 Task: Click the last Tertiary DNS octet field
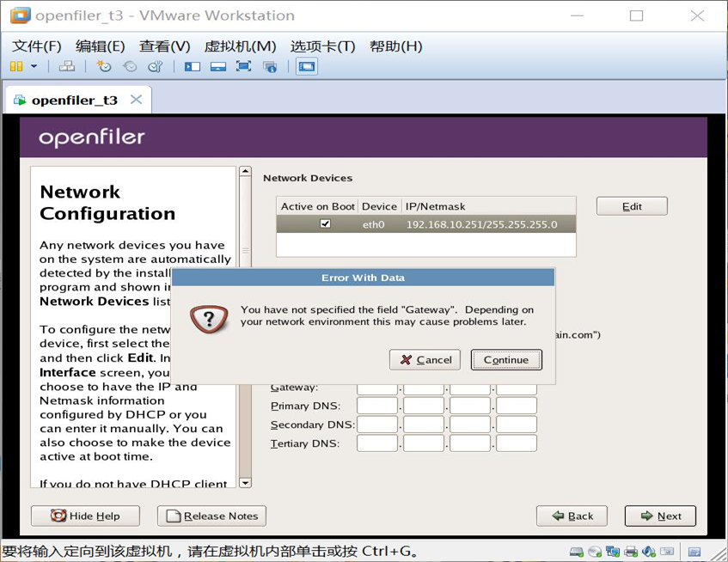(x=517, y=443)
